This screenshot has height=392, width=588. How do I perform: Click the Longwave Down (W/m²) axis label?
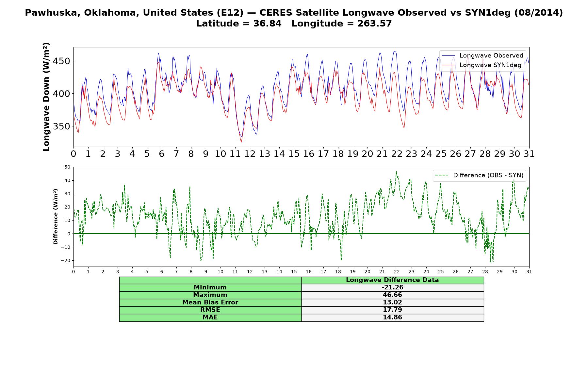tap(46, 97)
